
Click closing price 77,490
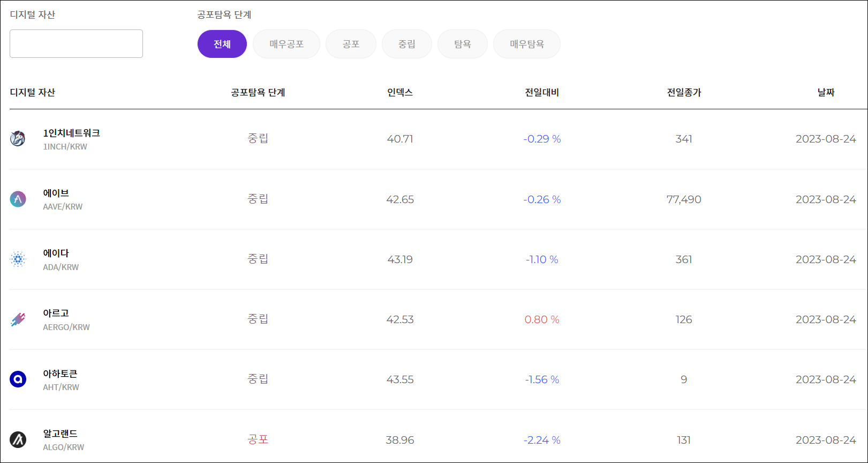click(684, 199)
